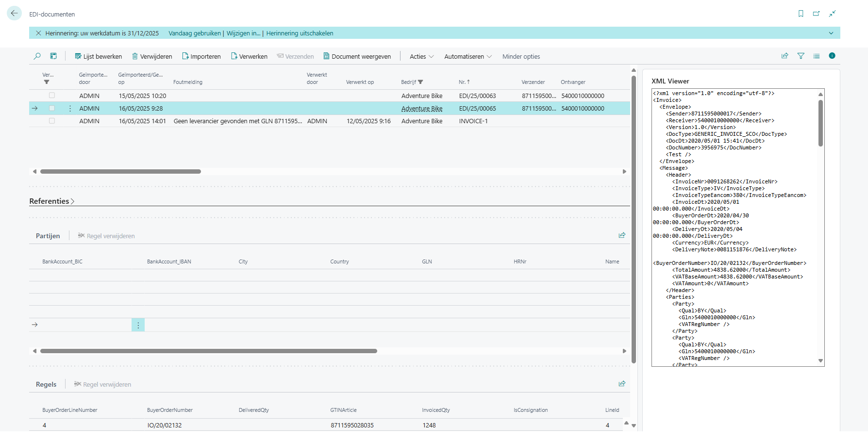Screen dimensions: 868x441
Task: Expand the Referenties section
Action: 51,201
